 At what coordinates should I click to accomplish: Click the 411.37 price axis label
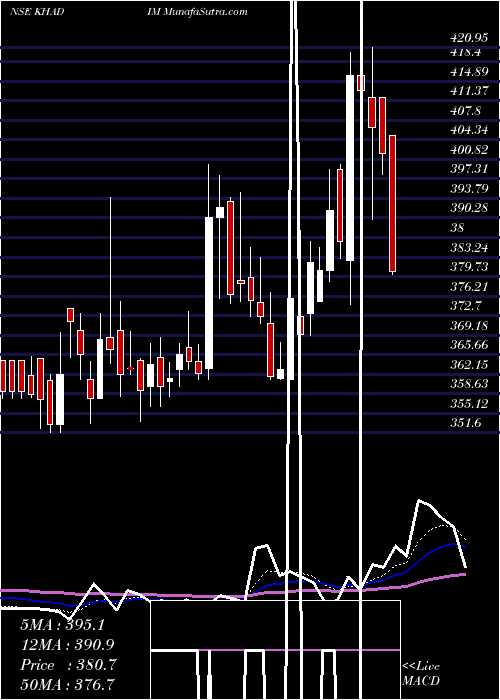[468, 91]
